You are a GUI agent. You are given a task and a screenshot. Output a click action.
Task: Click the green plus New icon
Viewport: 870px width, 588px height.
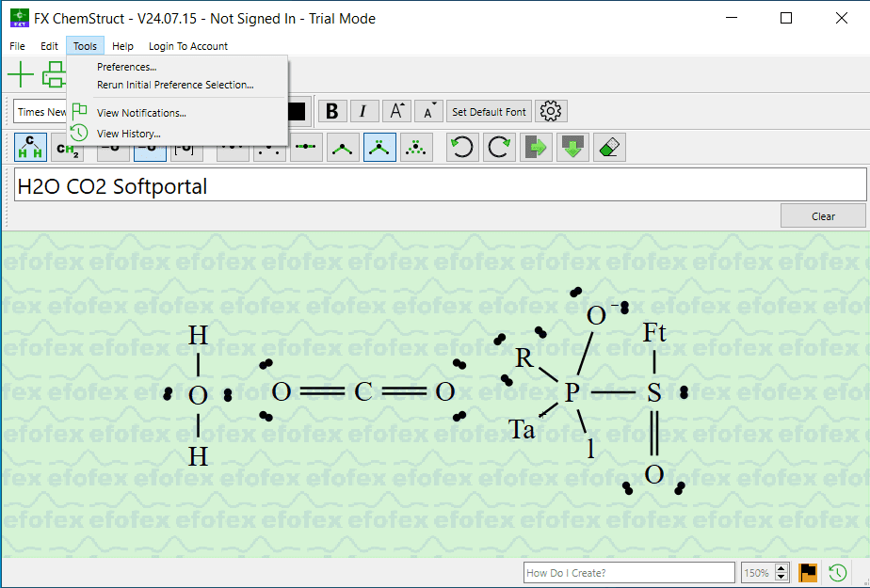(x=21, y=74)
